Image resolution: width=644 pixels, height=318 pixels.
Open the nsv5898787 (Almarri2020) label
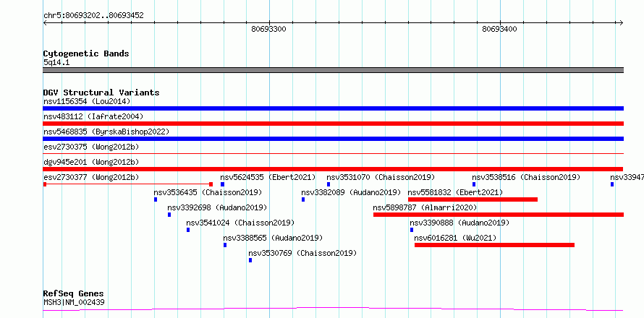pyautogui.click(x=425, y=207)
